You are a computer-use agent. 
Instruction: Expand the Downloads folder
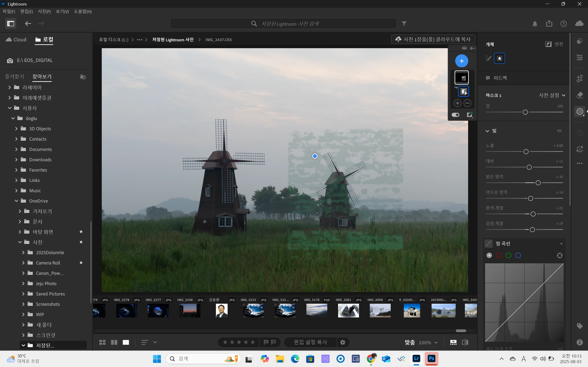pyautogui.click(x=16, y=160)
